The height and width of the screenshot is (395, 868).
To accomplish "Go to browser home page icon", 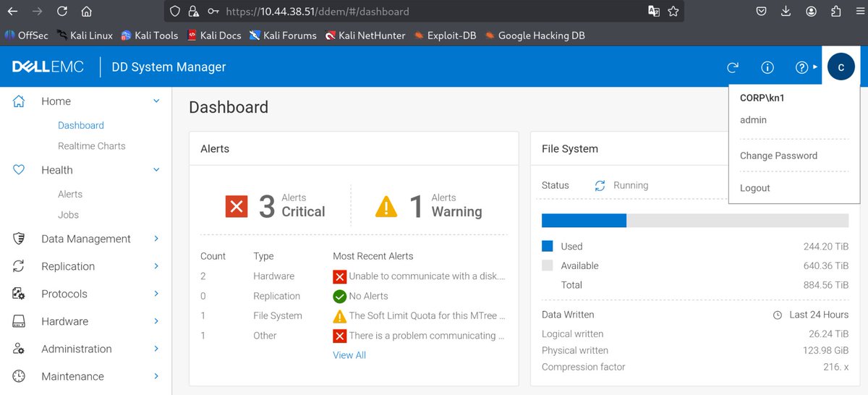I will (x=86, y=12).
